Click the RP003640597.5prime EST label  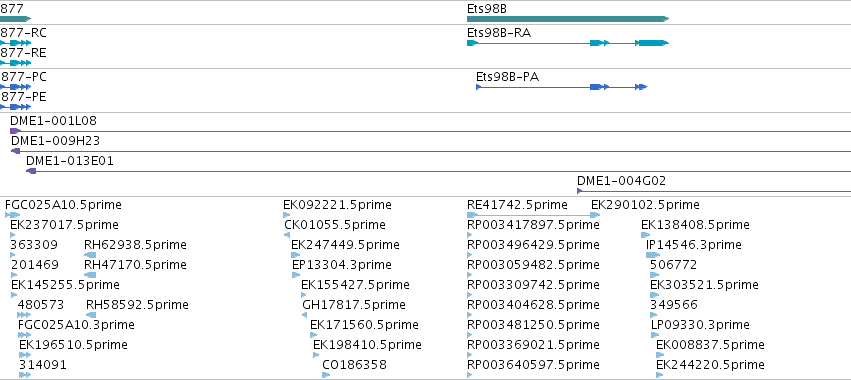[x=534, y=365]
